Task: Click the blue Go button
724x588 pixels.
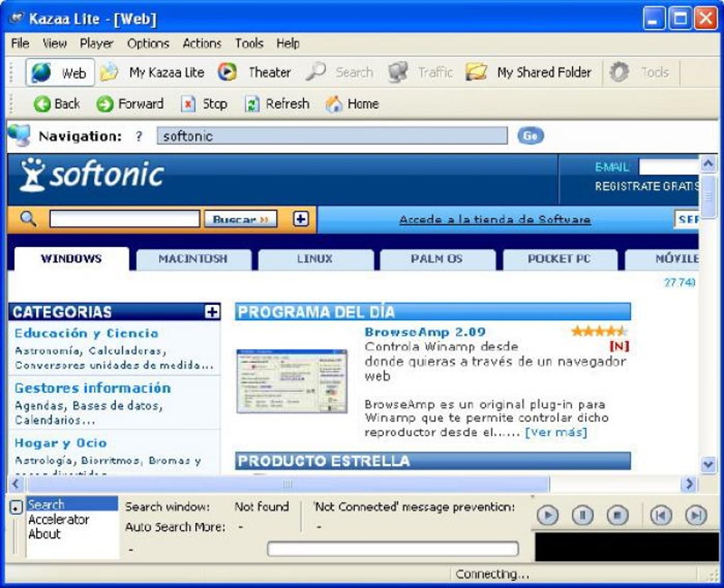Action: 530,135
